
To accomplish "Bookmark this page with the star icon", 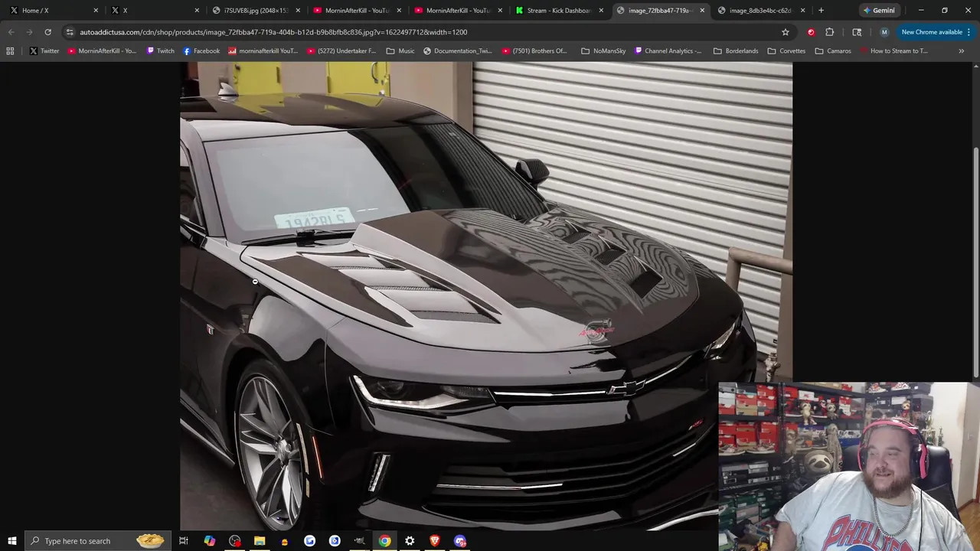I will (x=785, y=32).
